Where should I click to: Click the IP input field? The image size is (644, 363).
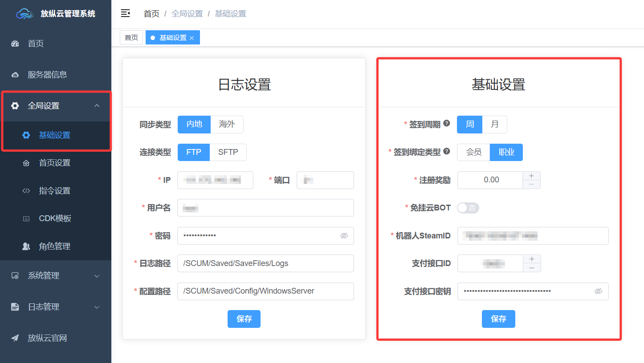pos(215,180)
